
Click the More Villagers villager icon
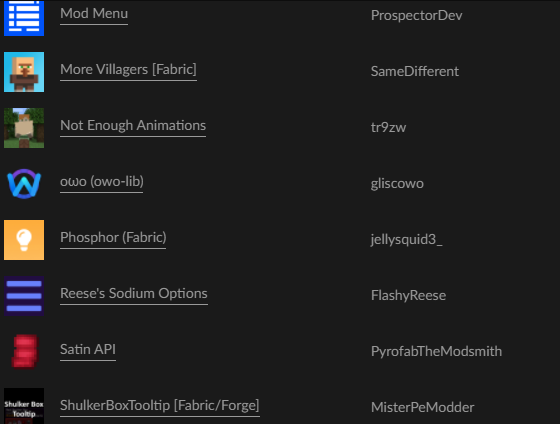24,72
